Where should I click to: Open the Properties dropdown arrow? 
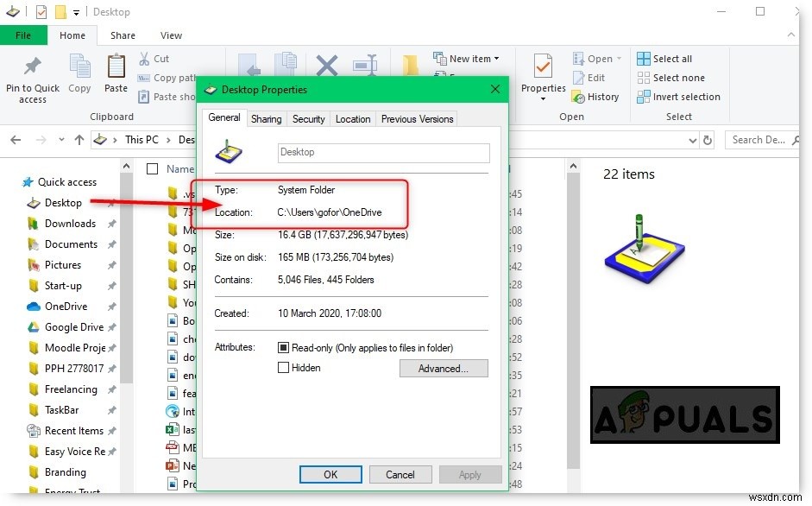click(x=543, y=97)
